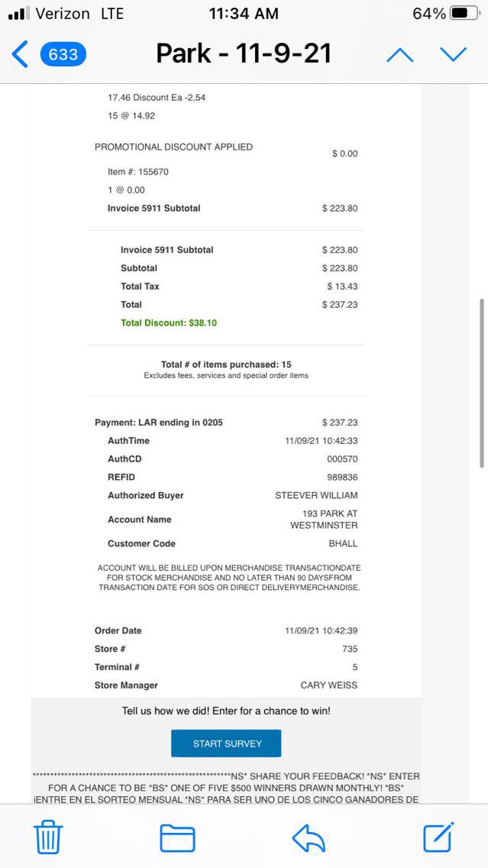Tap Authorized Buyer STEEVER WILLIAM name
The image size is (488, 868).
point(316,496)
